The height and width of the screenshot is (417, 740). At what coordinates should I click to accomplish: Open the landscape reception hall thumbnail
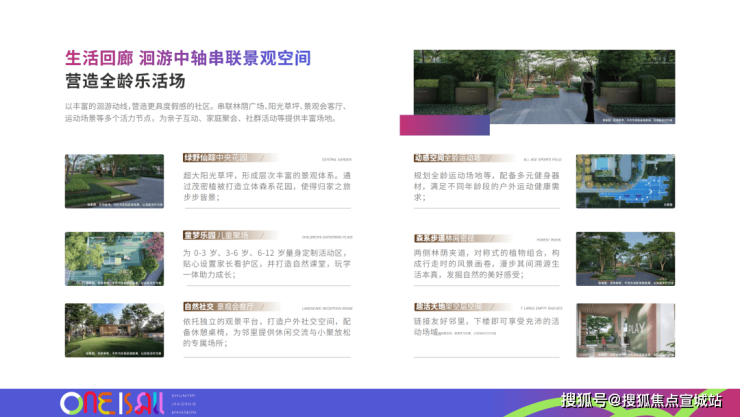(x=115, y=330)
